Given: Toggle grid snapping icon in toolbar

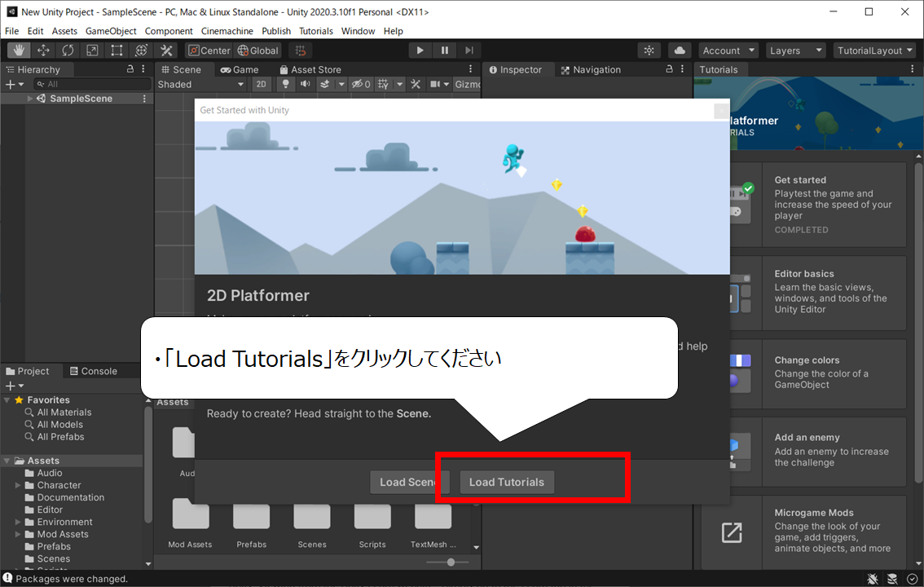Looking at the screenshot, I should (301, 51).
